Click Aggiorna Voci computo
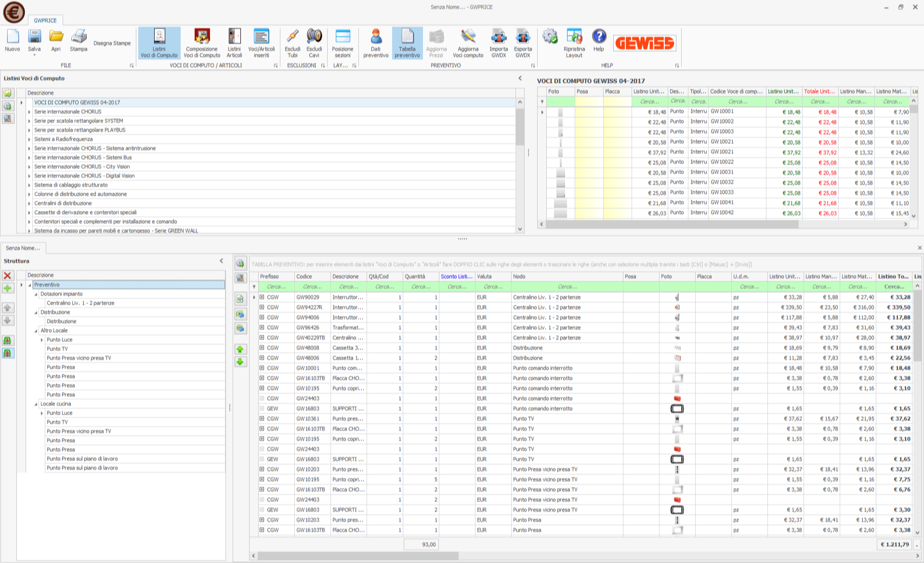Image resolution: width=924 pixels, height=563 pixels. click(x=468, y=43)
